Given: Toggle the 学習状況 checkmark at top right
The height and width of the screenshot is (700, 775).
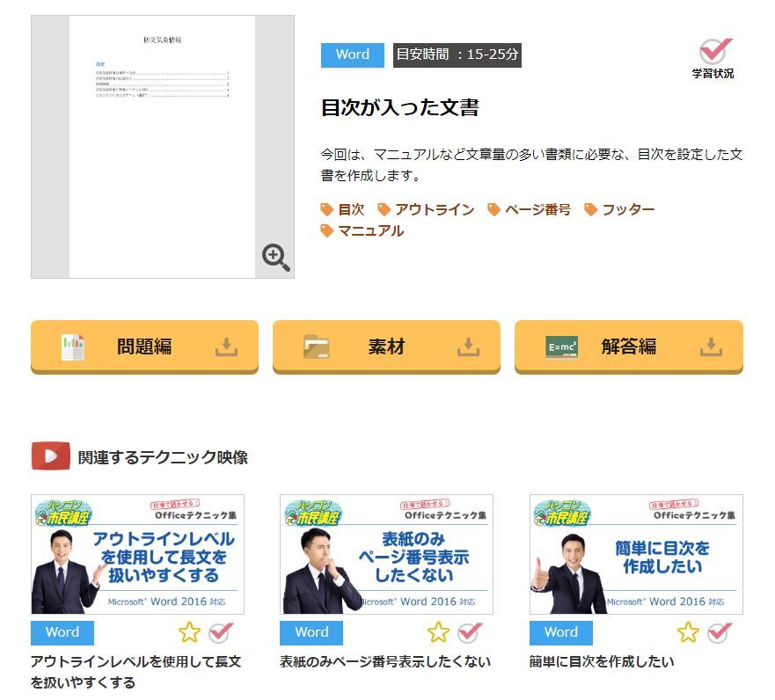Looking at the screenshot, I should [714, 52].
